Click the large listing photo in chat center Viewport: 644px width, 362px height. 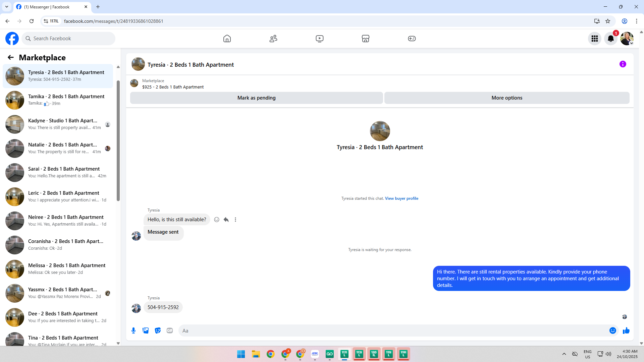pos(380,131)
